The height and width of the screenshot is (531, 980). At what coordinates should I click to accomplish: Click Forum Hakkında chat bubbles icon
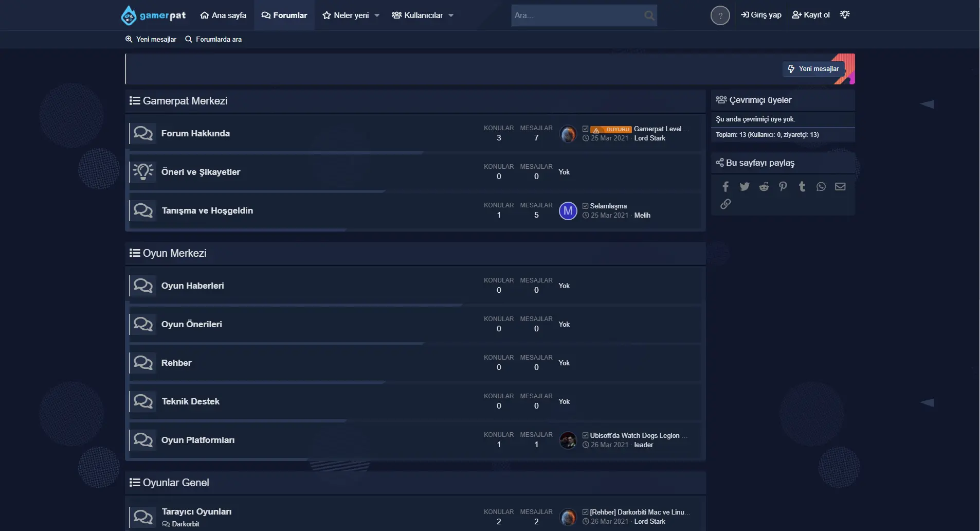pyautogui.click(x=143, y=133)
